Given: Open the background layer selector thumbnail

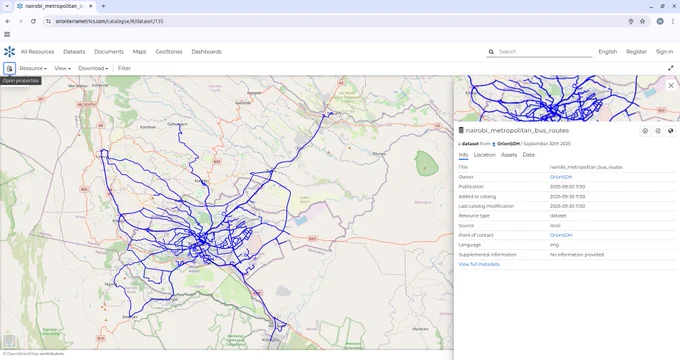Looking at the screenshot, I should click(x=9, y=341).
